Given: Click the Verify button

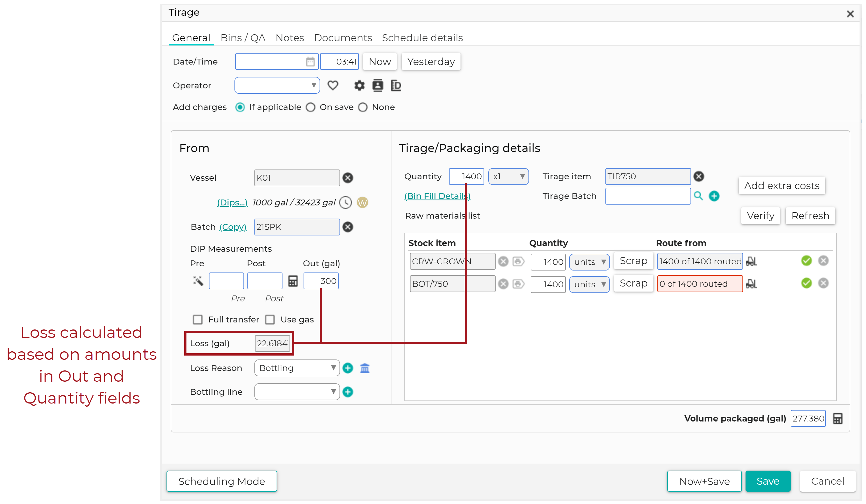Looking at the screenshot, I should [x=760, y=216].
